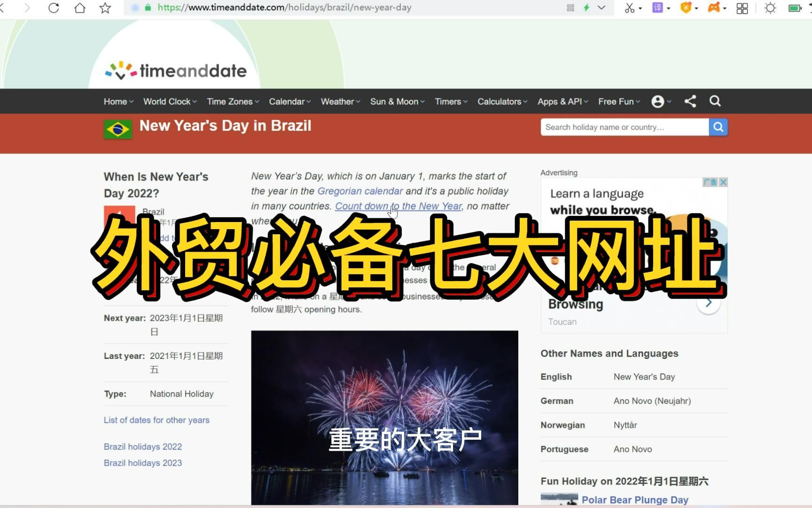Open the World Clock menu
The height and width of the screenshot is (508, 812).
tap(168, 101)
